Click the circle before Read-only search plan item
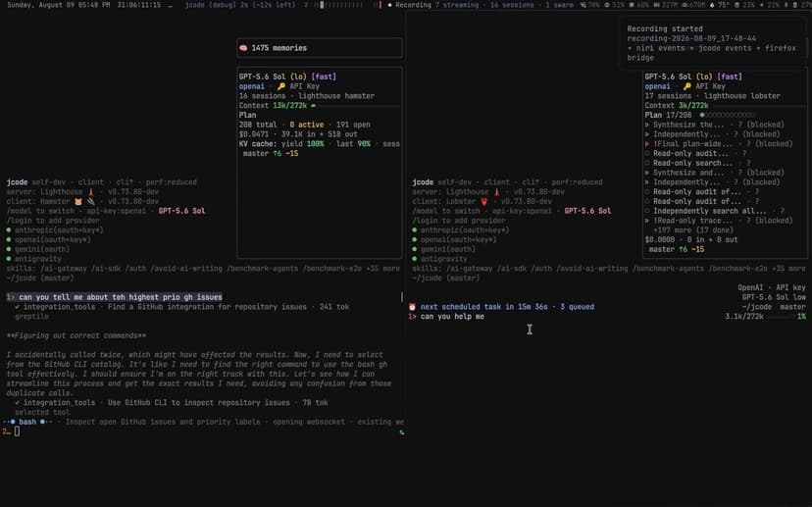812x507 pixels. pyautogui.click(x=647, y=163)
